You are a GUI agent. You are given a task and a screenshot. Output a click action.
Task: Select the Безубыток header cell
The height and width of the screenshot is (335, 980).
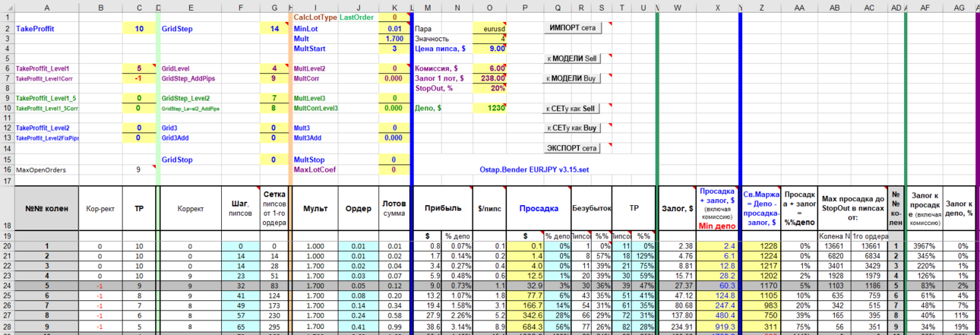(591, 208)
